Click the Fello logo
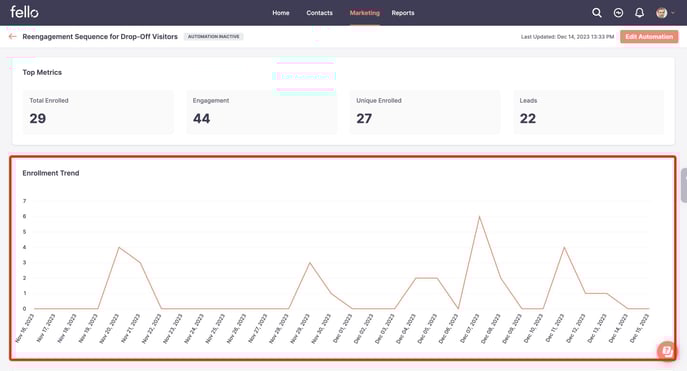Image resolution: width=687 pixels, height=371 pixels. coord(24,12)
